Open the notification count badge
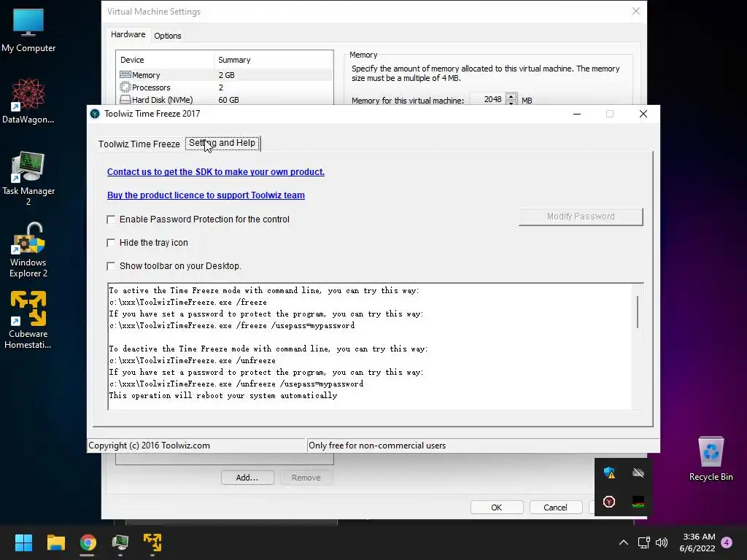Image resolution: width=747 pixels, height=560 pixels. [x=727, y=542]
